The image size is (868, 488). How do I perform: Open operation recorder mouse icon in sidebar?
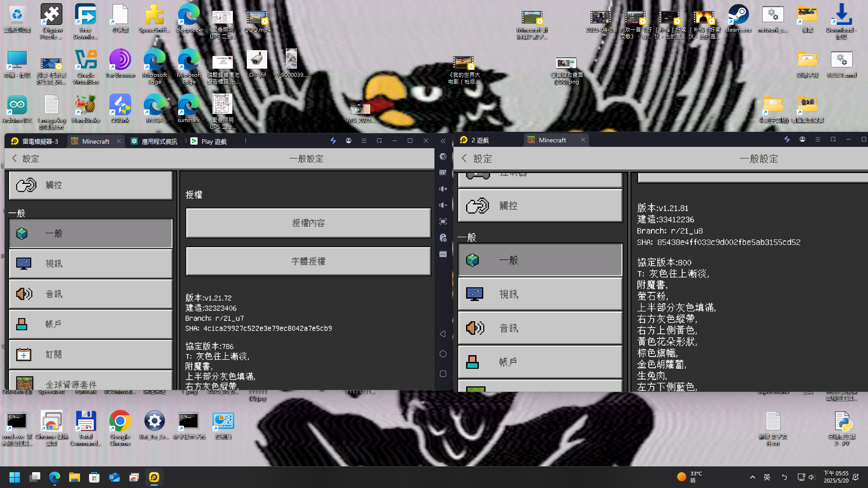pos(443,238)
